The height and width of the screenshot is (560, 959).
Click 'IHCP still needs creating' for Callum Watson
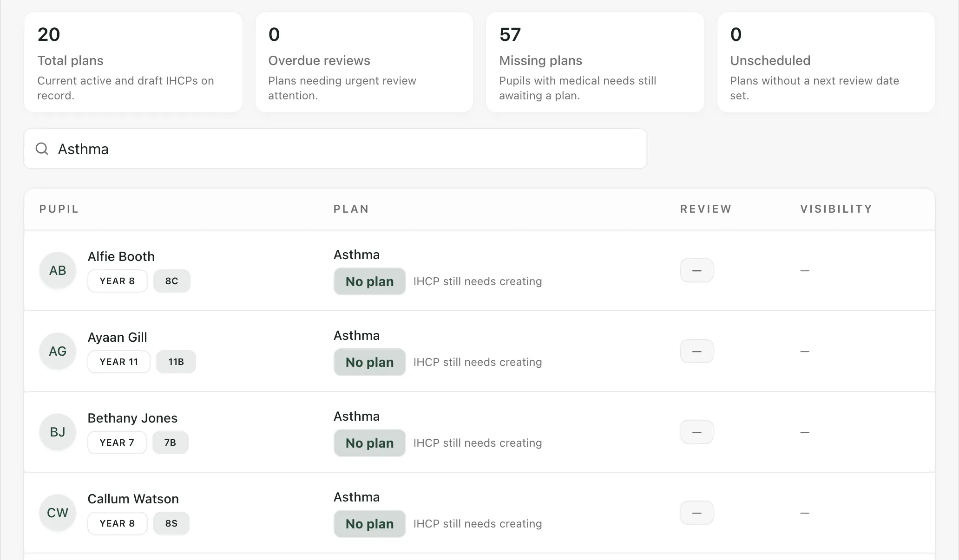click(478, 524)
